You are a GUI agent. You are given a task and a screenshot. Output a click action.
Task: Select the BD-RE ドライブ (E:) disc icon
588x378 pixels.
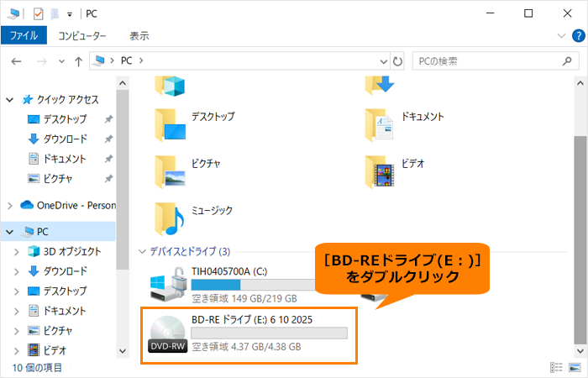(x=168, y=334)
